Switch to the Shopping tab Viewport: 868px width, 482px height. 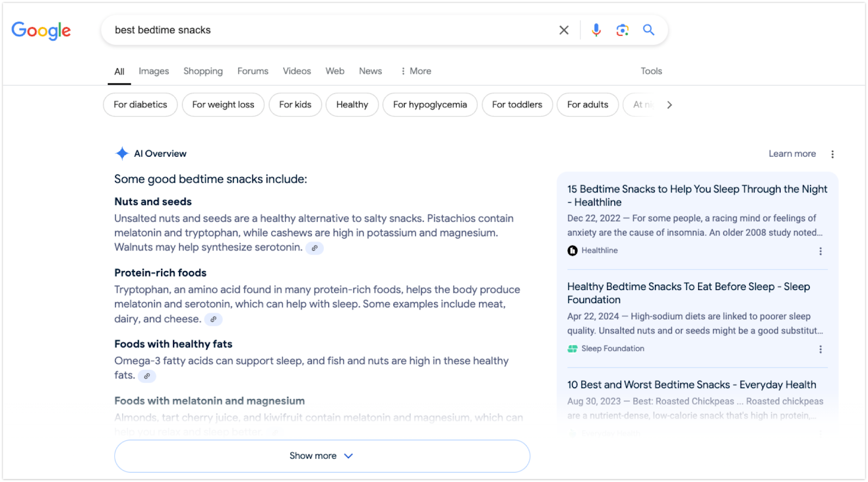(203, 71)
